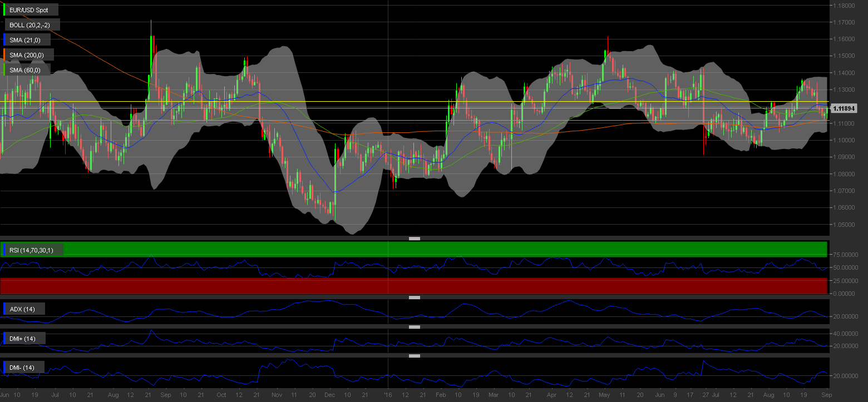
Task: Click the '16 year marker on time axis
Action: point(388,395)
